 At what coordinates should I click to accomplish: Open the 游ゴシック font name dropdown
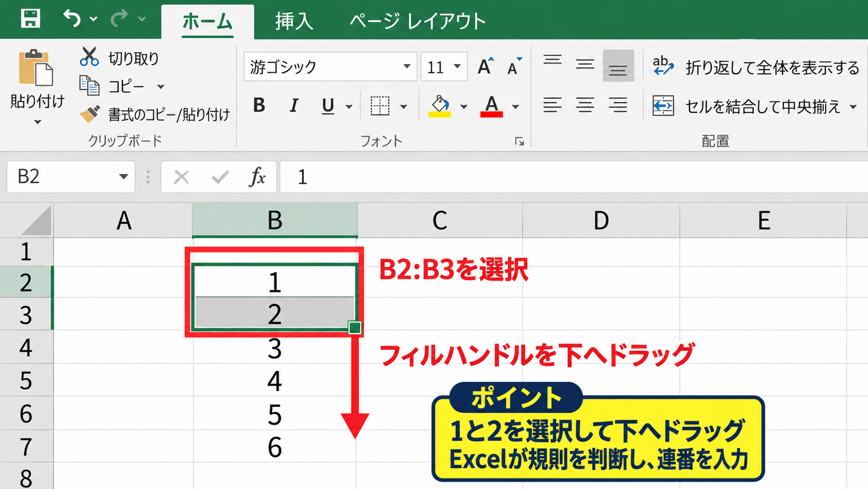407,67
